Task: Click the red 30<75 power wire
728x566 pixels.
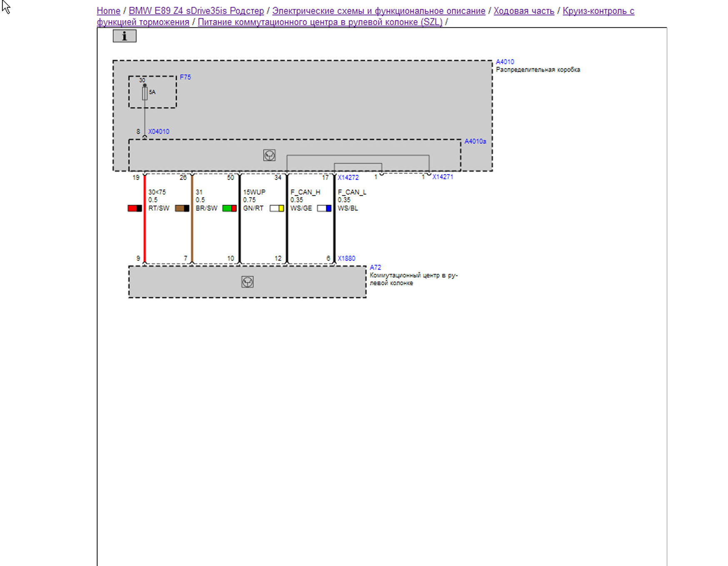Action: pos(145,229)
